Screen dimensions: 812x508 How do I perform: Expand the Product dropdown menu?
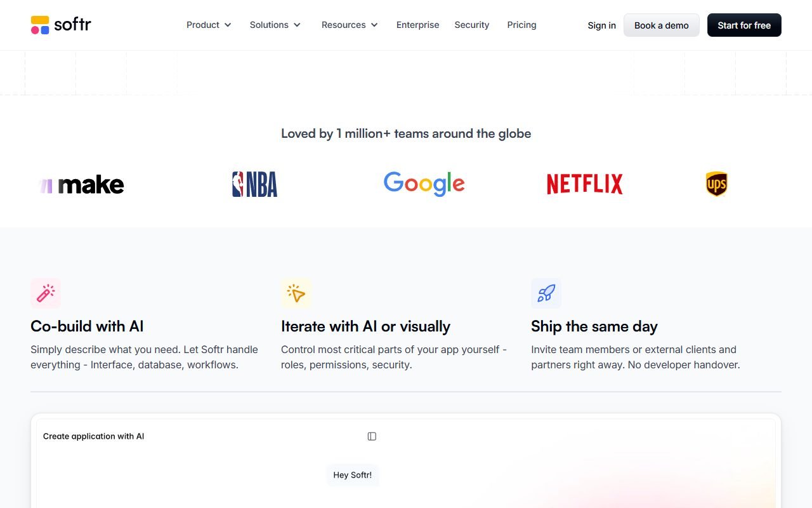(x=209, y=25)
